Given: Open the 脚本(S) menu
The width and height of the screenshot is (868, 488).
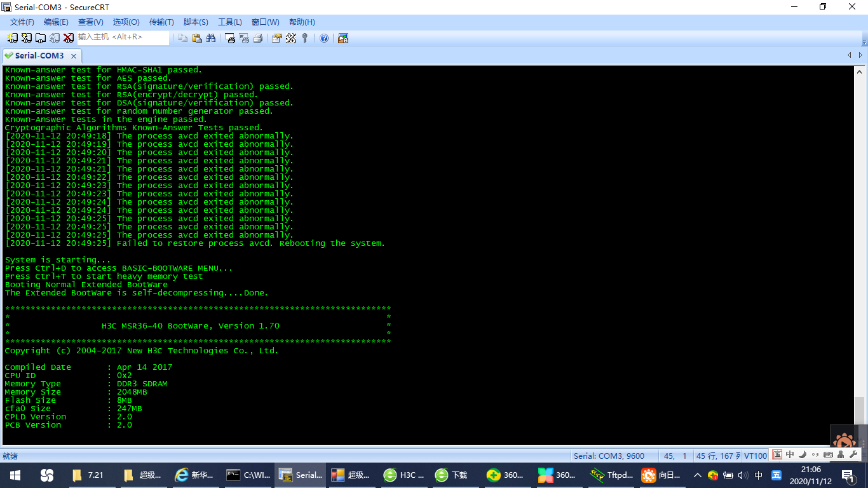Looking at the screenshot, I should [196, 22].
